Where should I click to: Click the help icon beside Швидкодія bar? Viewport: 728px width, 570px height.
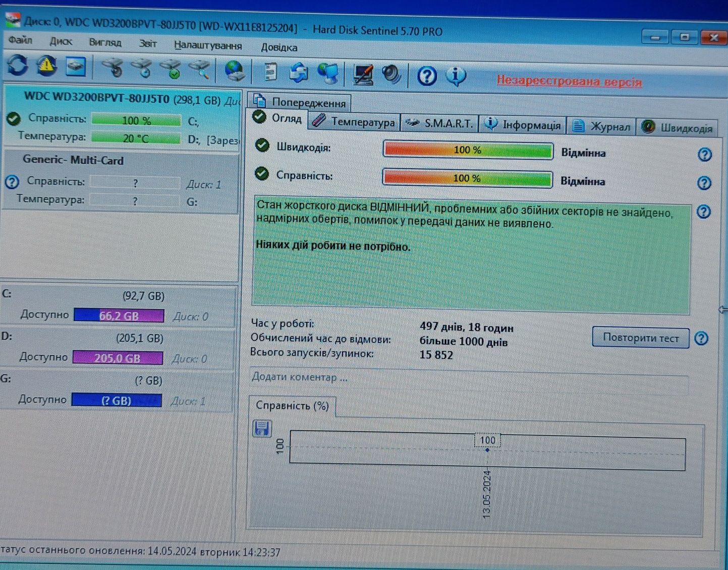[x=705, y=154]
